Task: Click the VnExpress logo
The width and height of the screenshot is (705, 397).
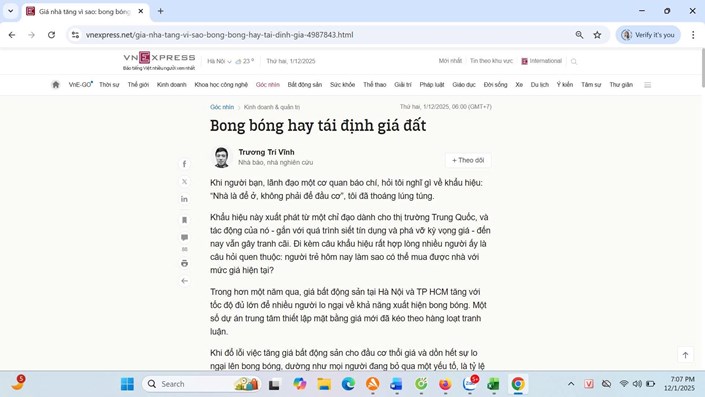Action: (x=159, y=61)
